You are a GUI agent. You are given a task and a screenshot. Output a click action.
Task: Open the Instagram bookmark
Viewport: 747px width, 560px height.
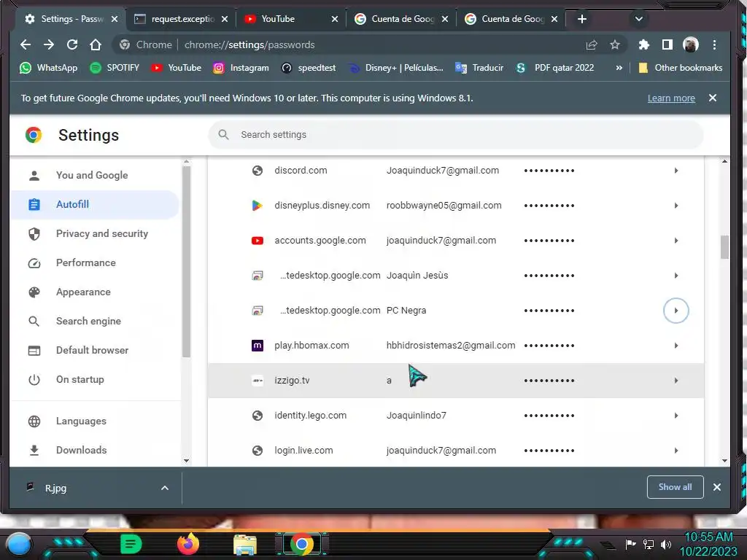[241, 68]
